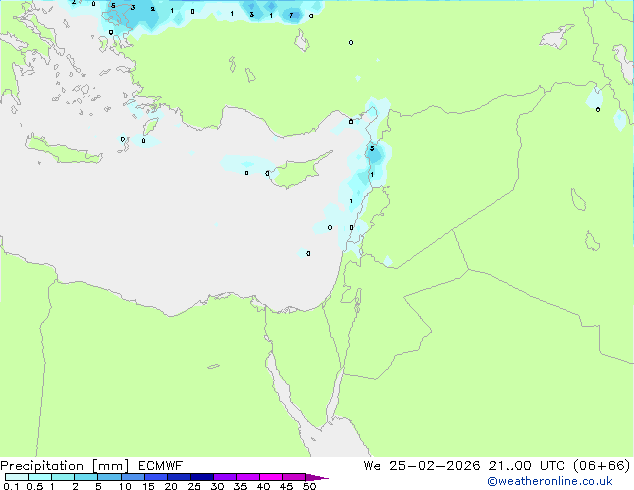Viewport: 634px width, 490px height.
Task: Click the 1 to 2 mm legend swatch
Action: click(x=63, y=477)
